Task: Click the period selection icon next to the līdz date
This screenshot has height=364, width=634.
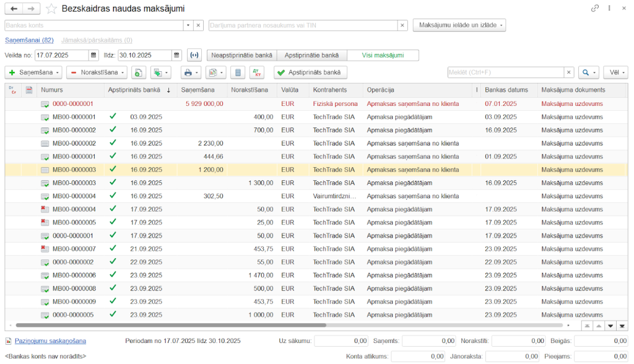Action: pos(194,55)
